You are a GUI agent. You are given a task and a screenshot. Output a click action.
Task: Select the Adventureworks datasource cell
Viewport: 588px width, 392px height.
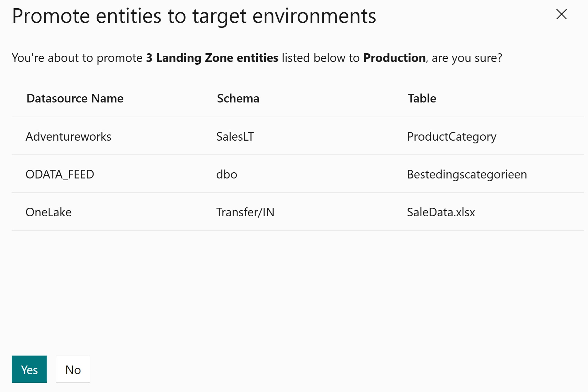pyautogui.click(x=68, y=137)
